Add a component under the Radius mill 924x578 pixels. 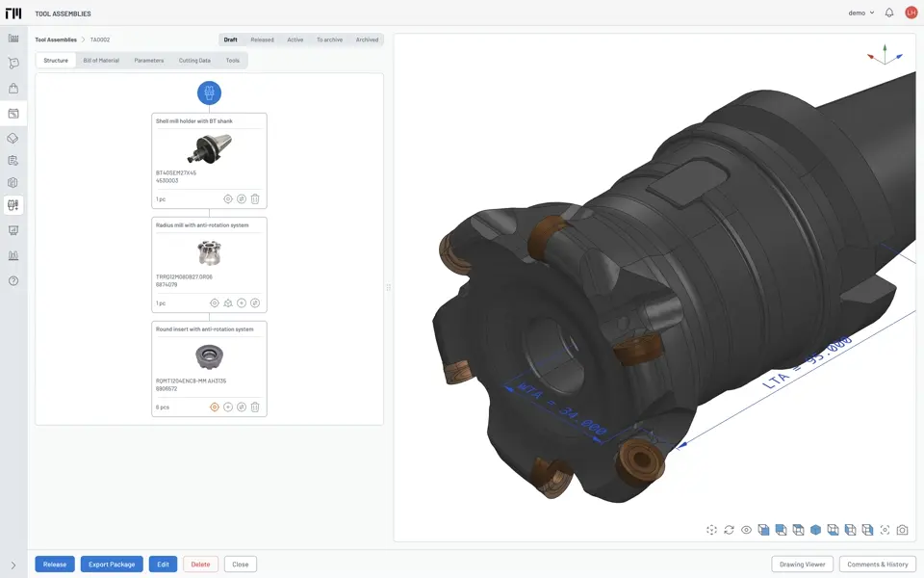click(242, 302)
